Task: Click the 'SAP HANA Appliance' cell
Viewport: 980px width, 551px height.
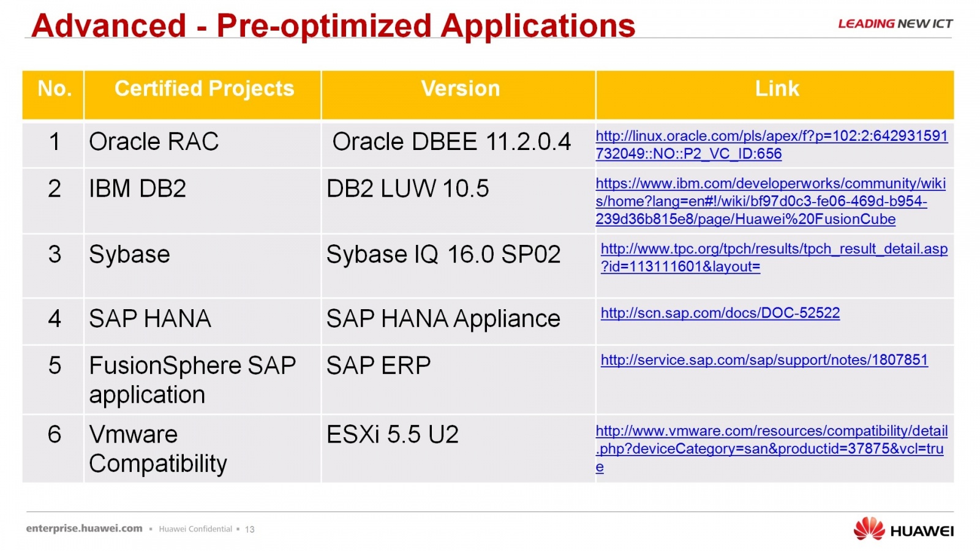Action: 459,322
